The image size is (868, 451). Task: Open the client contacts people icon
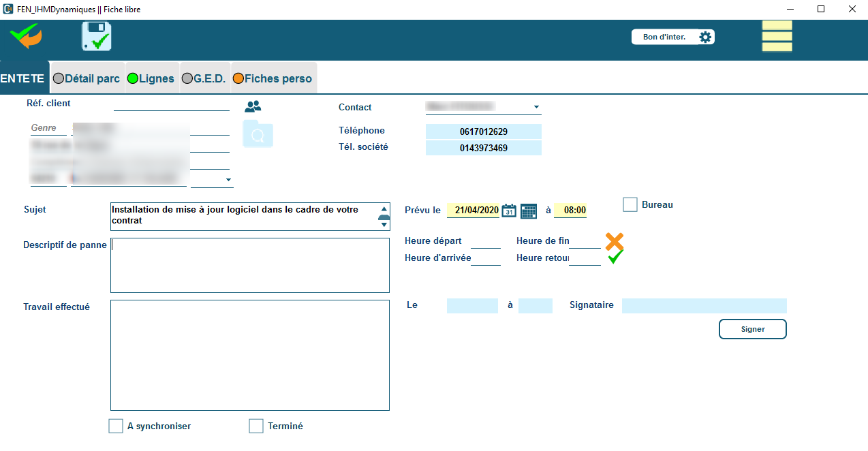[x=253, y=106]
